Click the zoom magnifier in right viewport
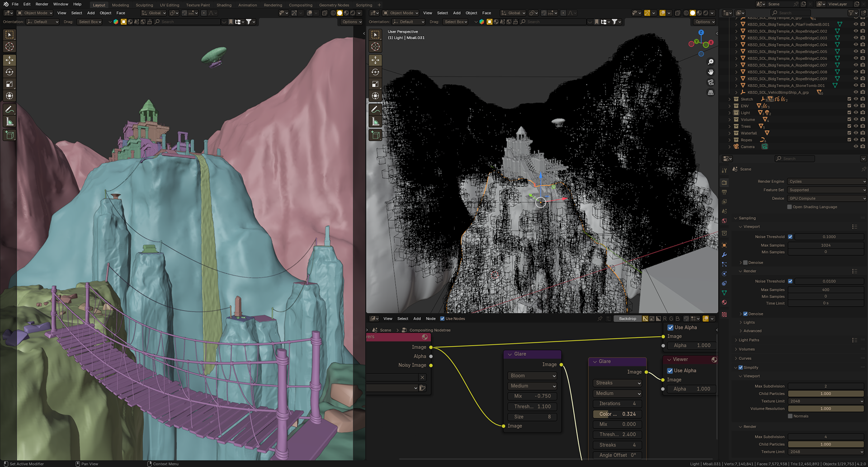The image size is (868, 467). click(711, 62)
